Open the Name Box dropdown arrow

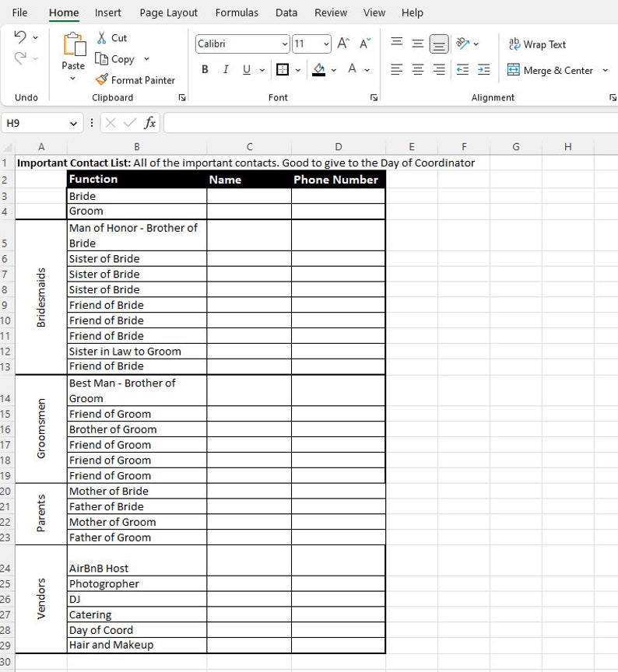(73, 124)
